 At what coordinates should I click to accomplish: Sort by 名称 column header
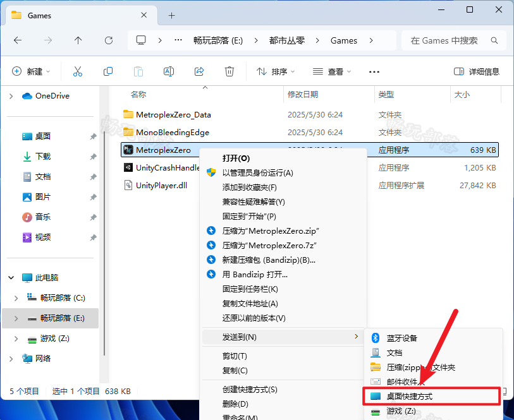point(138,95)
